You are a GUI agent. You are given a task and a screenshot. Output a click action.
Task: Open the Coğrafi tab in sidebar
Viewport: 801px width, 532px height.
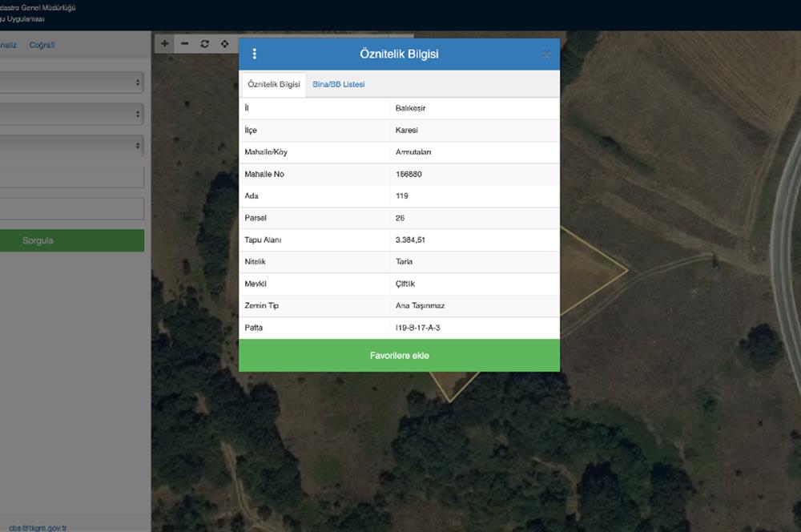pyautogui.click(x=42, y=45)
